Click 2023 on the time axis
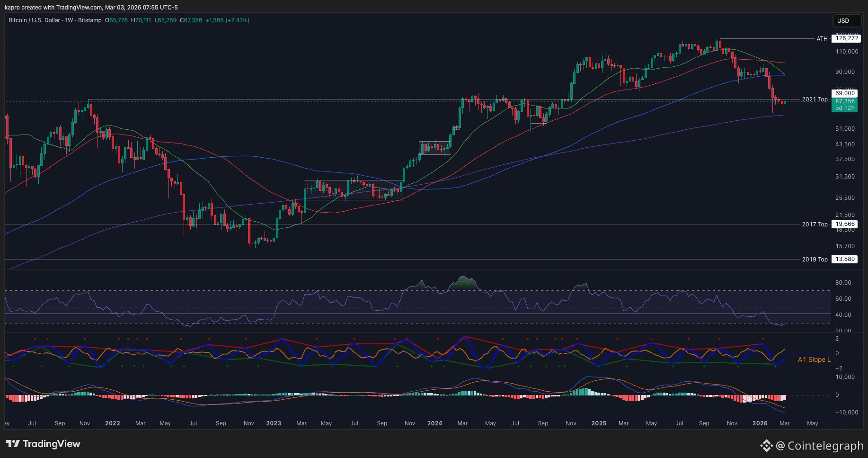 point(274,423)
